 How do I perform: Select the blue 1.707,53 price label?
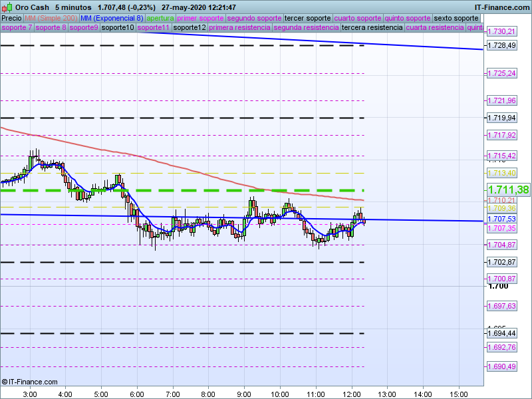502,219
